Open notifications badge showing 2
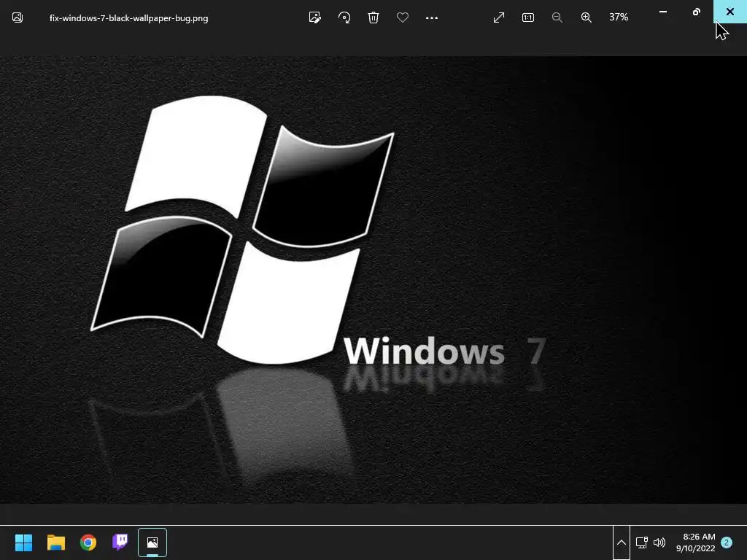Screen dimensions: 747x560 pyautogui.click(x=727, y=542)
